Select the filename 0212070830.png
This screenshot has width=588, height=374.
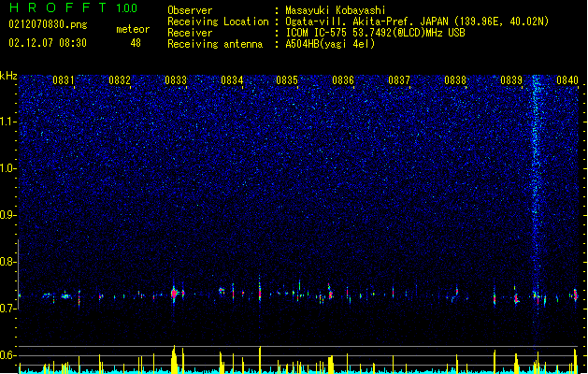pos(48,24)
